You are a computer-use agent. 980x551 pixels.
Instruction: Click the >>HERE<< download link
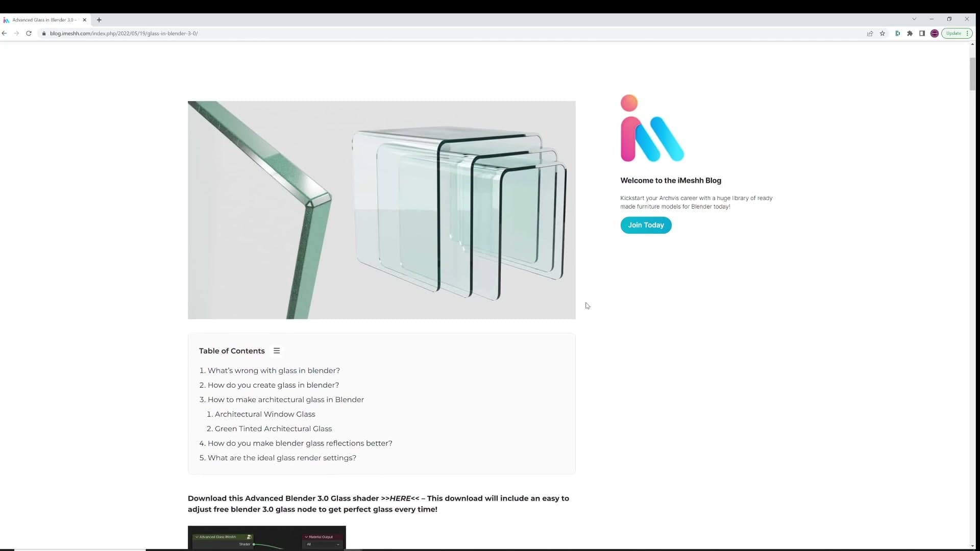point(400,498)
